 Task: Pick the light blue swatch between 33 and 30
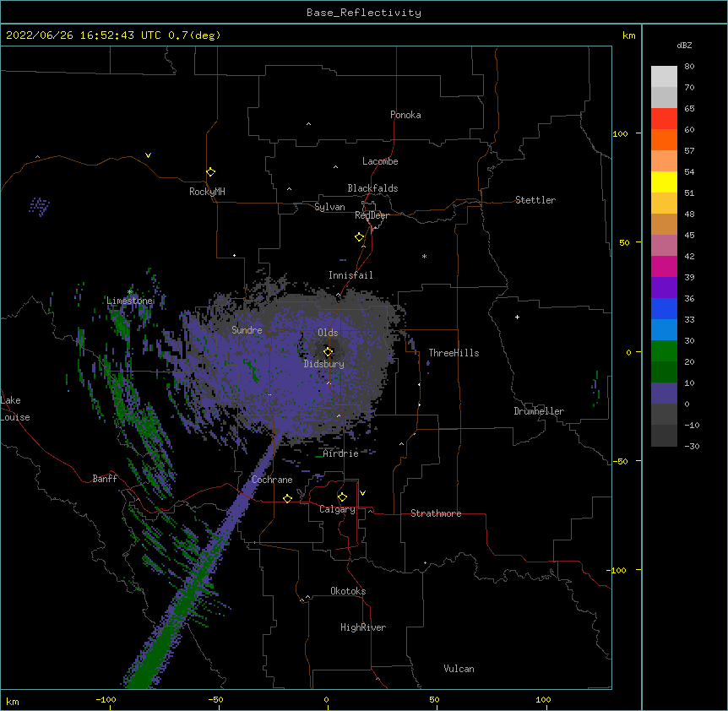click(x=664, y=330)
